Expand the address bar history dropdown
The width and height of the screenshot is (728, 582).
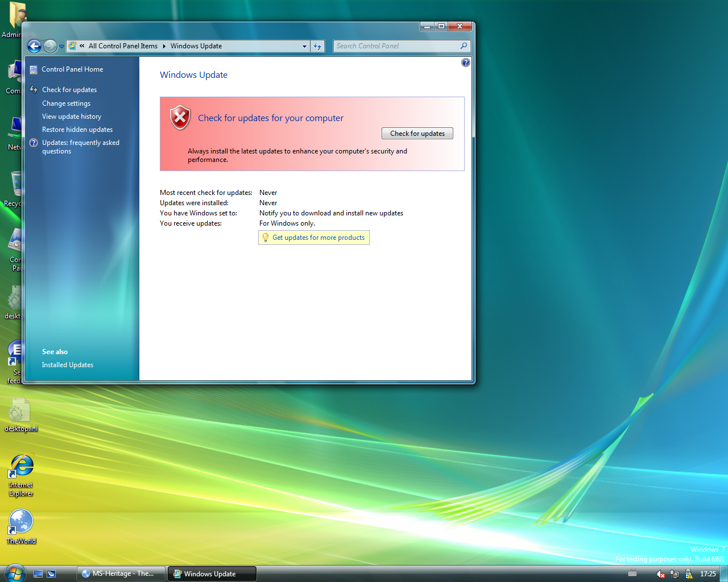coord(304,47)
